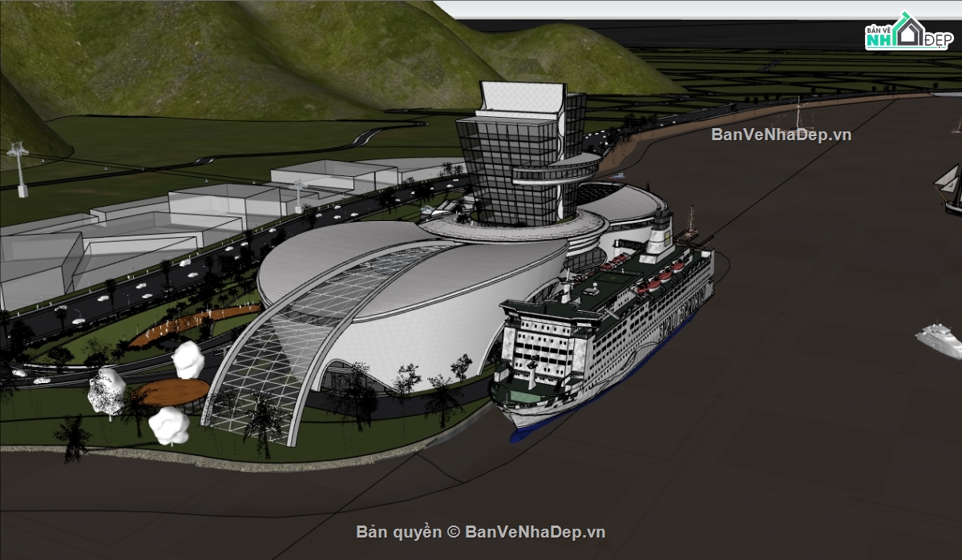Click the Bản Vẽ Nhà Đẹp logo
The image size is (962, 560).
[x=906, y=31]
